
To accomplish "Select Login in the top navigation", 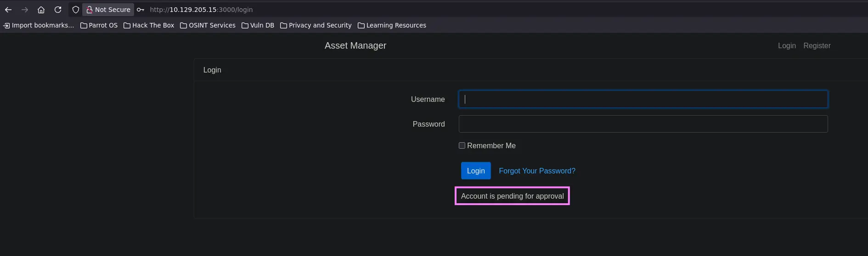I will tap(787, 46).
